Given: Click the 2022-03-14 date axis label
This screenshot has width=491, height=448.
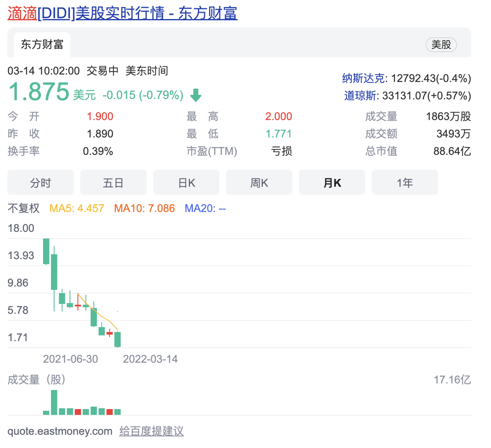Looking at the screenshot, I should pos(150,359).
